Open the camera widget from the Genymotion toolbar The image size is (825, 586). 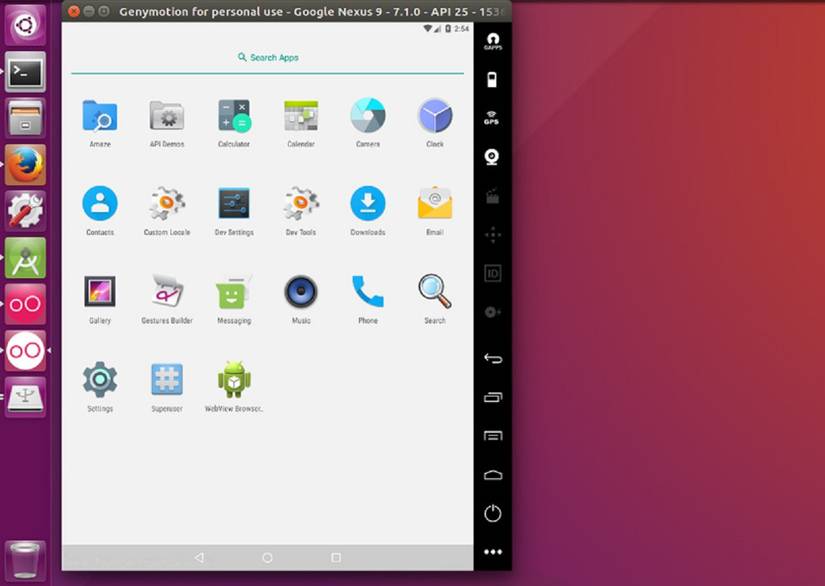click(x=493, y=155)
